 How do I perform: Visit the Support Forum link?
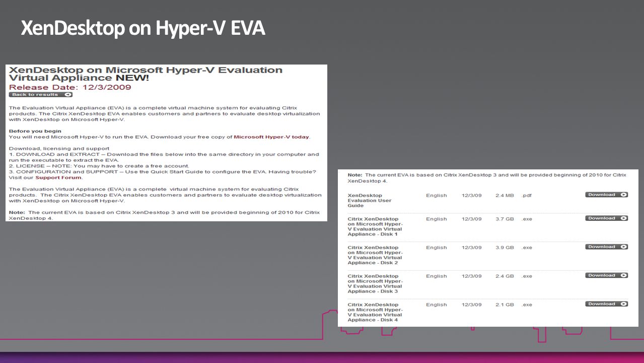pos(58,177)
